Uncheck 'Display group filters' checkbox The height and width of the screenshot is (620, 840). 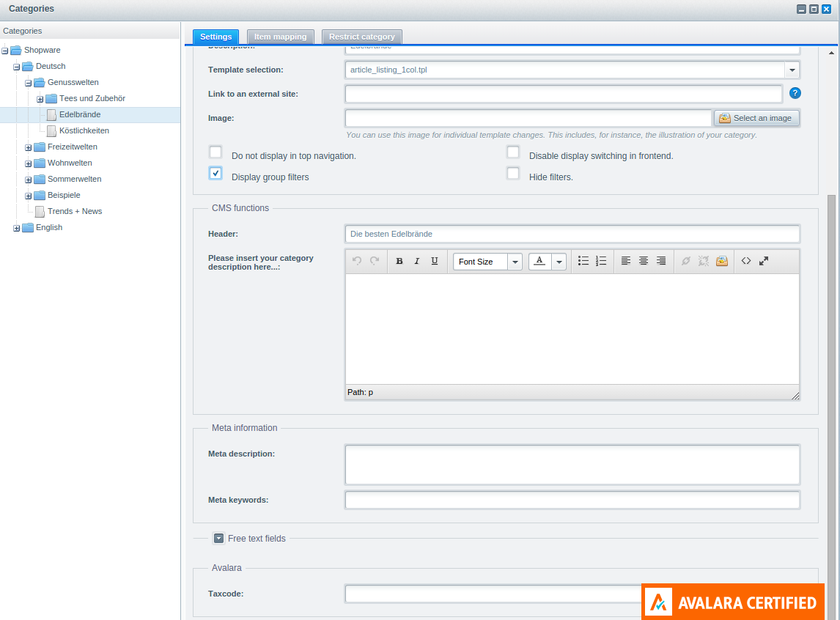click(215, 174)
